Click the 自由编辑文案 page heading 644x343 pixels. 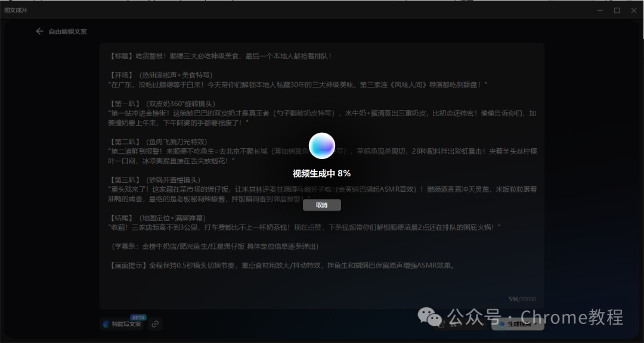[68, 32]
